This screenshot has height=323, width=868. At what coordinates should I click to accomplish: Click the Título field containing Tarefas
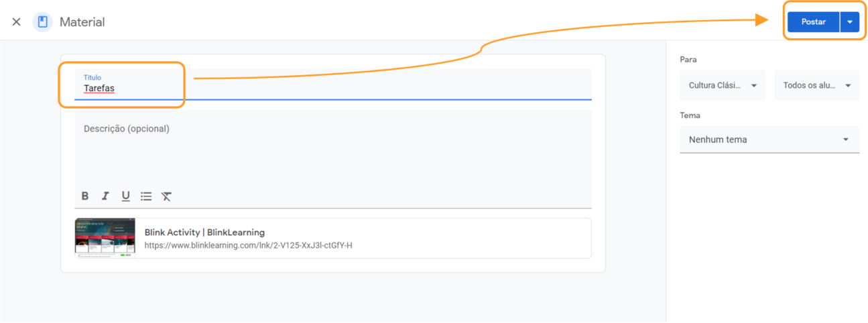click(268, 88)
